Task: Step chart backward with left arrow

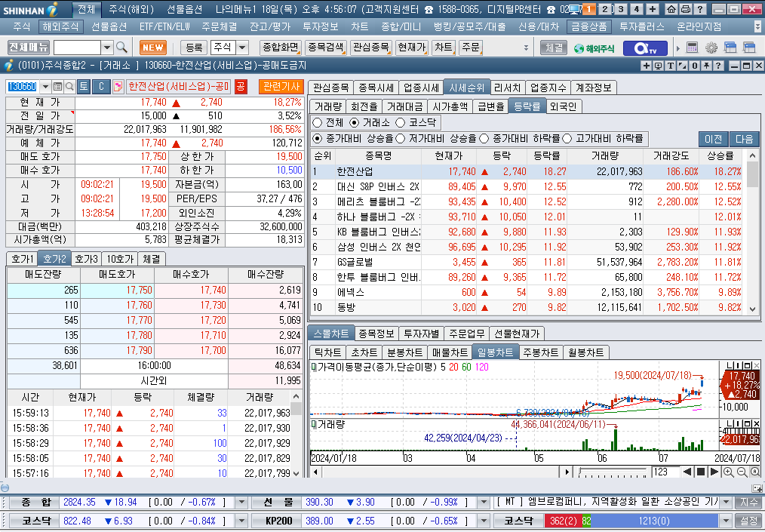Action: (x=687, y=472)
